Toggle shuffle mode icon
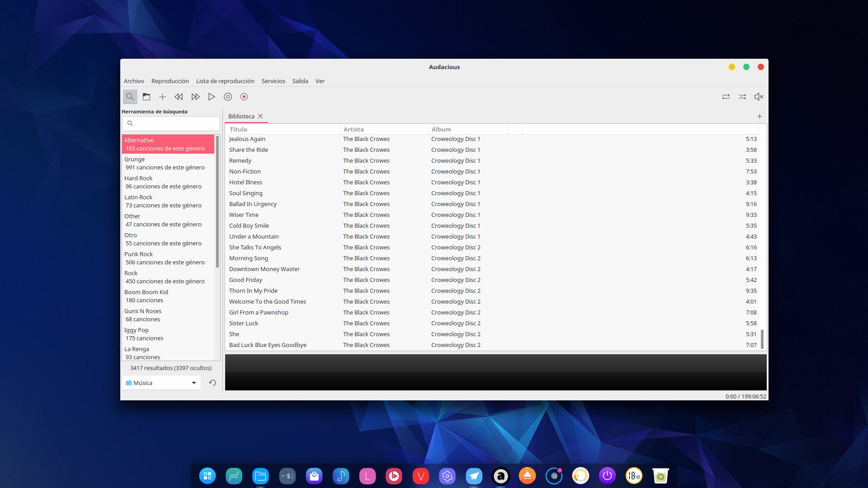 point(742,97)
